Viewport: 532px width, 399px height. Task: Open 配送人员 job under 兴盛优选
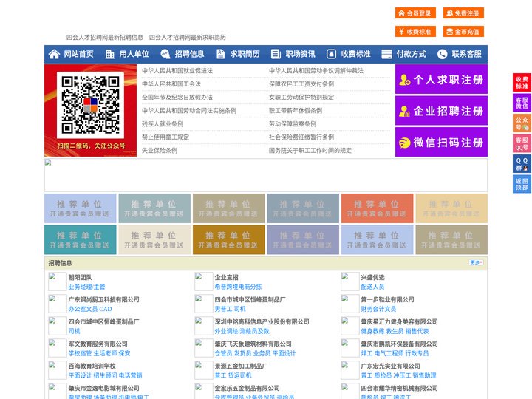point(372,287)
